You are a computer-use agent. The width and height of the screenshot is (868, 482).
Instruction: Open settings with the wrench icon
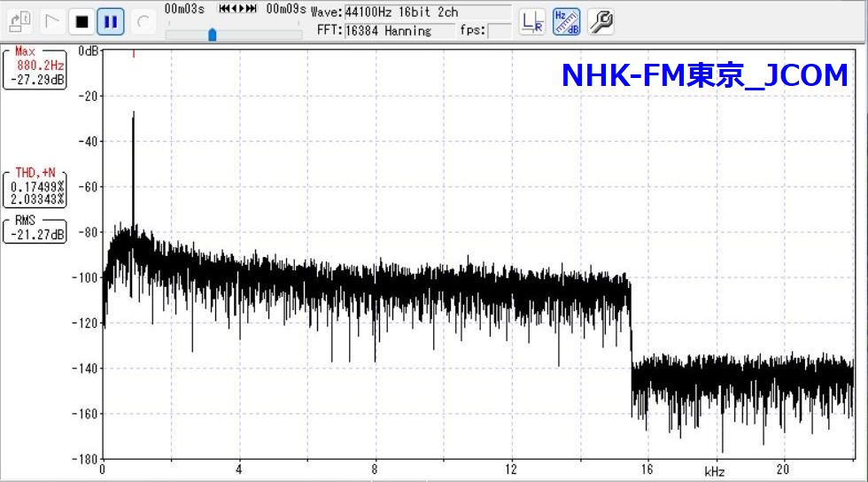coord(601,21)
